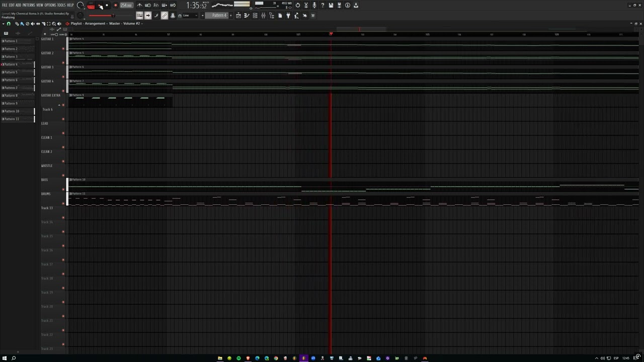
Task: Click the time display 1:35:52
Action: tap(196, 6)
